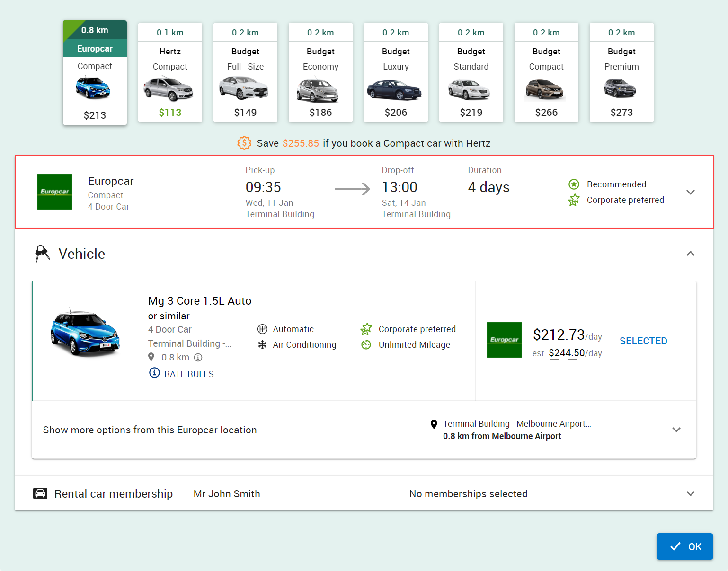This screenshot has height=571, width=728.
Task: Click the Unlimited Mileage icon
Action: point(366,345)
